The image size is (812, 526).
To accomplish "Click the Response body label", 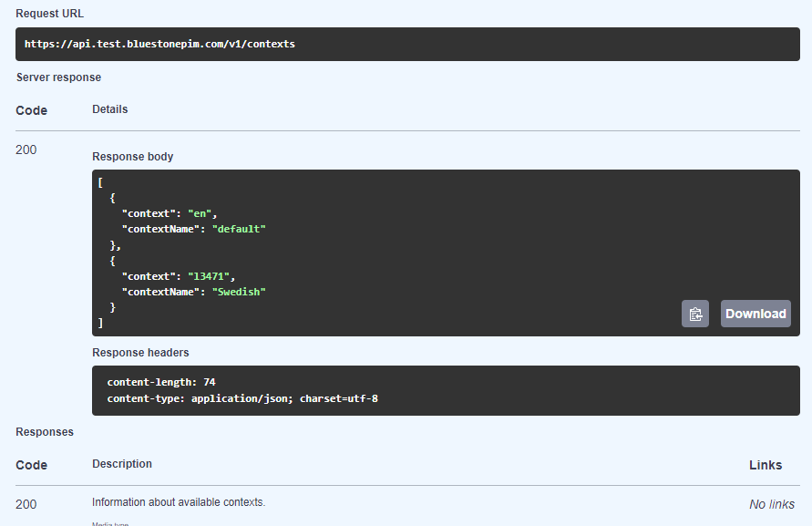I will [132, 157].
